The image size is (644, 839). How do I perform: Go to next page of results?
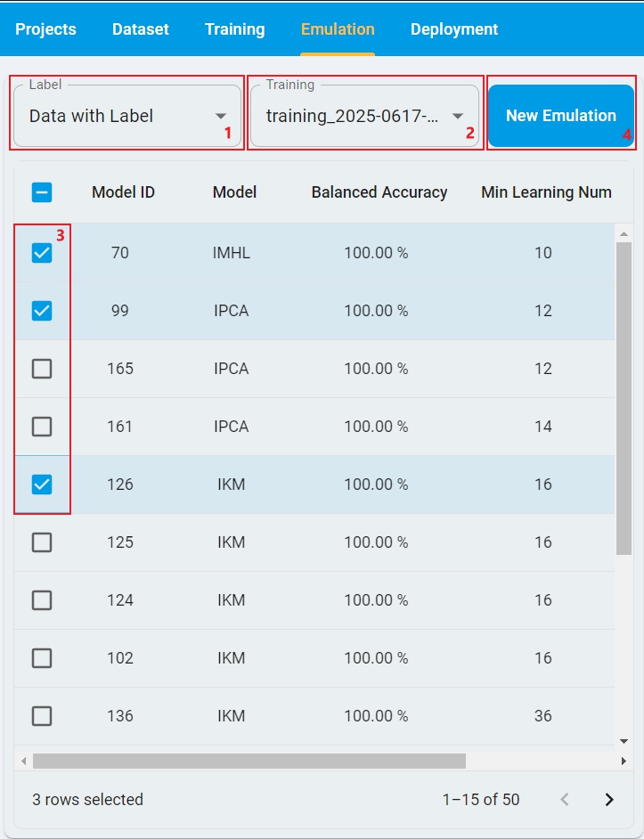[609, 800]
